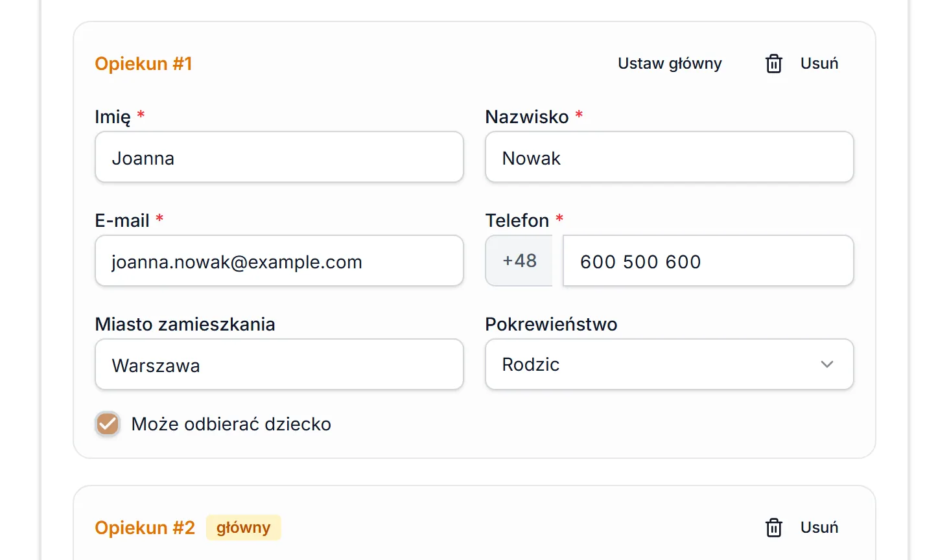Click the Usuń text in Opiekun #1
The width and height of the screenshot is (949, 560).
(819, 64)
